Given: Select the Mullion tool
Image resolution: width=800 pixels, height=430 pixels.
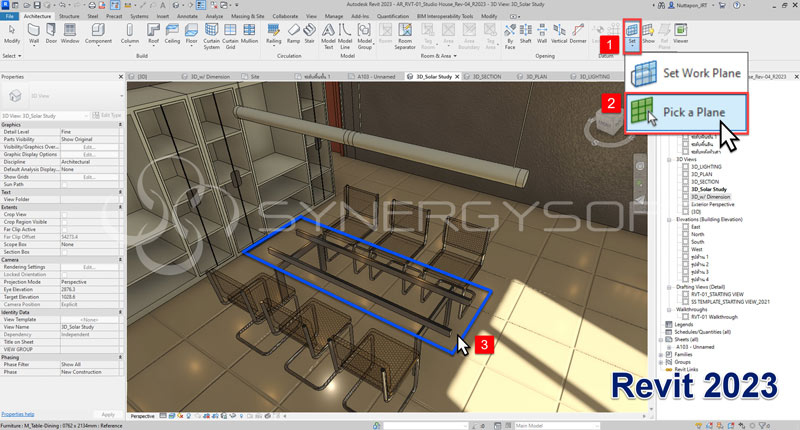Looking at the screenshot, I should [249, 34].
